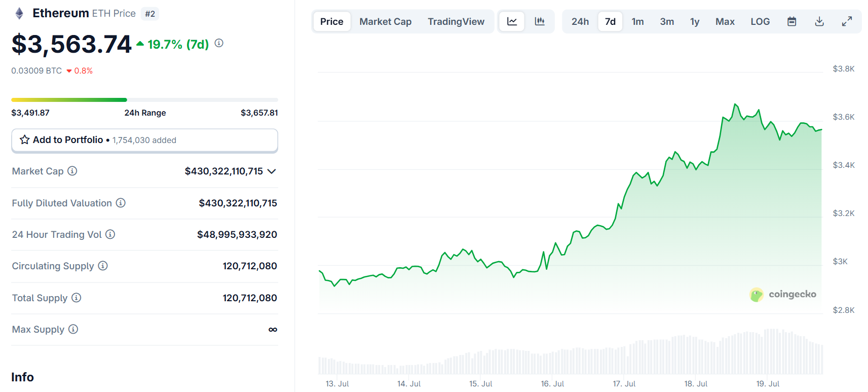Screen dimensions: 868x392
Task: Click the Add to Portfolio button
Action: coord(144,140)
